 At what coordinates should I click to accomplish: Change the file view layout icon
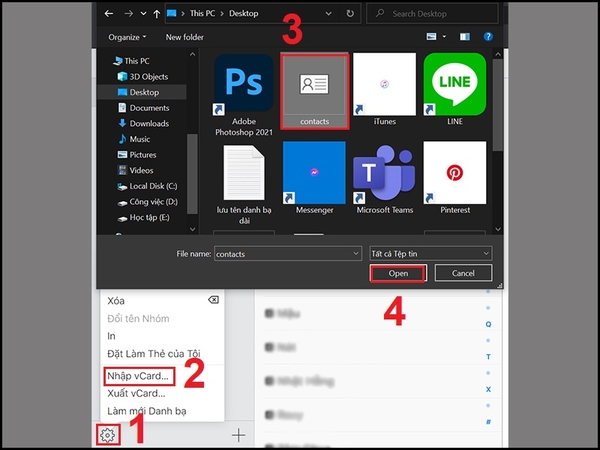[431, 37]
